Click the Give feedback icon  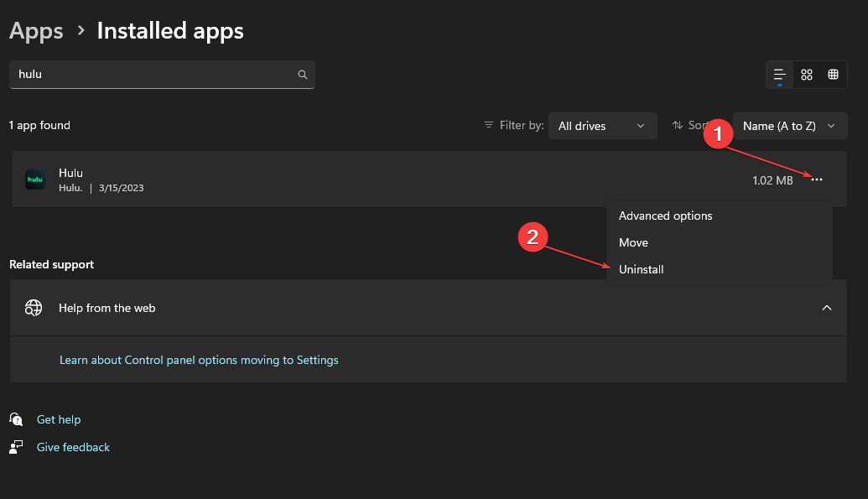tap(17, 447)
